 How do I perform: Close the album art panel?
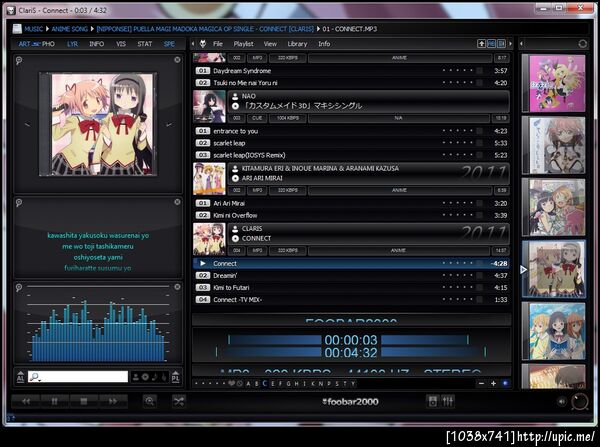pyautogui.click(x=177, y=60)
